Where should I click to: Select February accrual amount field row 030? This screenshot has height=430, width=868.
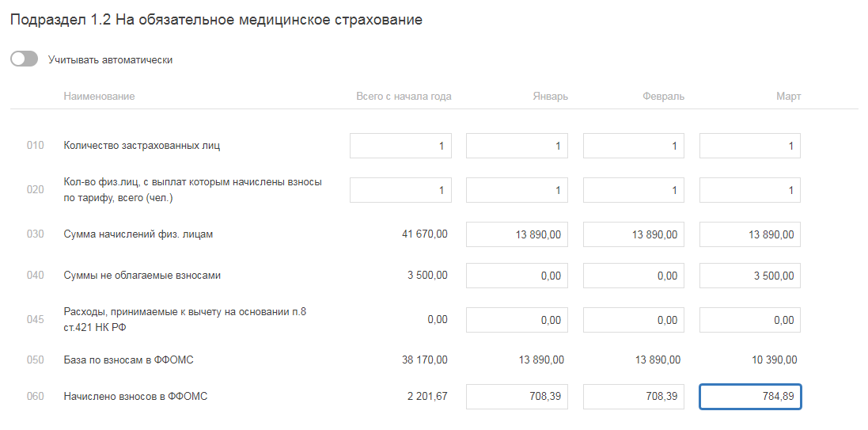(x=634, y=234)
